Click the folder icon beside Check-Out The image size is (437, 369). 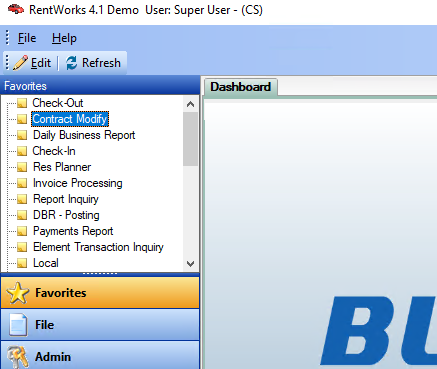pyautogui.click(x=22, y=103)
